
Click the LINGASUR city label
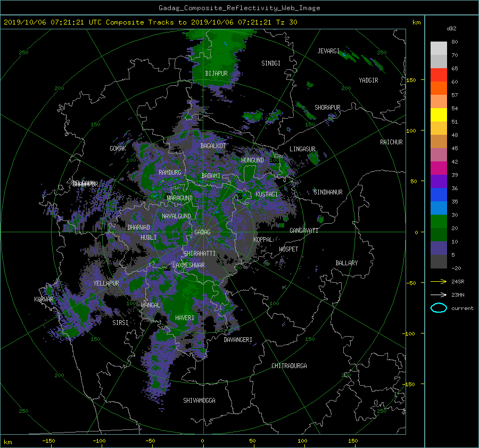click(302, 149)
